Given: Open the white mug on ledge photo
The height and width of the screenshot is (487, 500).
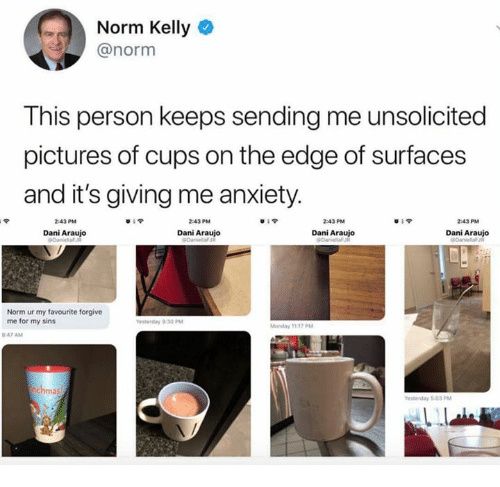Looking at the screenshot, I should (328, 396).
